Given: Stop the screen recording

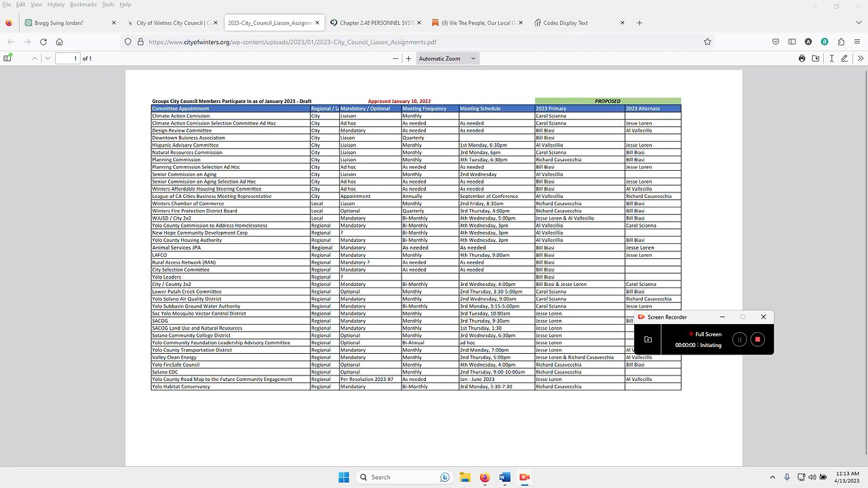Looking at the screenshot, I should pyautogui.click(x=758, y=340).
